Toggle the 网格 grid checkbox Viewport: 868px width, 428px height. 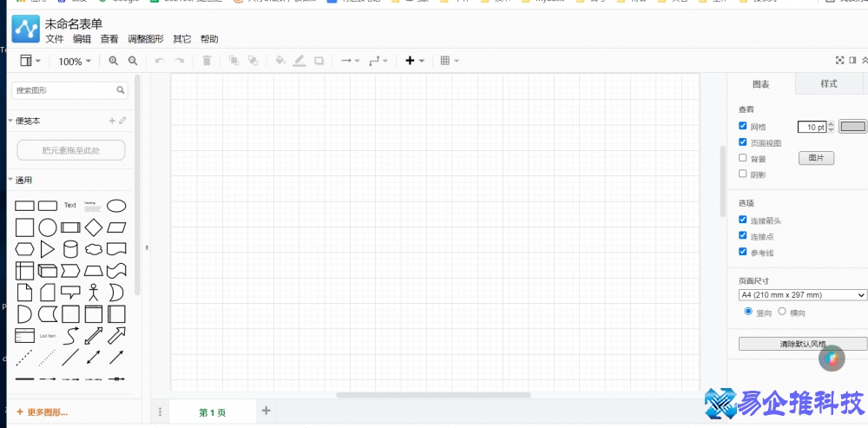pyautogui.click(x=742, y=126)
